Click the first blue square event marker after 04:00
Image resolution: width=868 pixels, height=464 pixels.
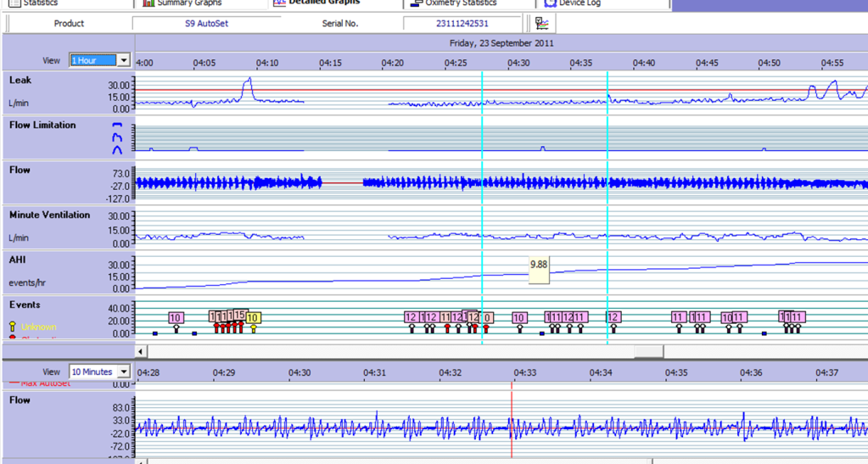(155, 333)
